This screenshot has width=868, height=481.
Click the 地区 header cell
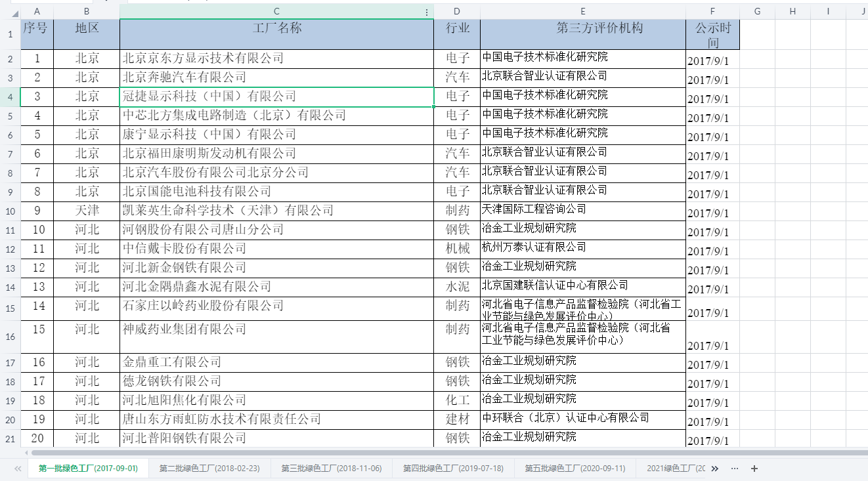click(x=87, y=34)
